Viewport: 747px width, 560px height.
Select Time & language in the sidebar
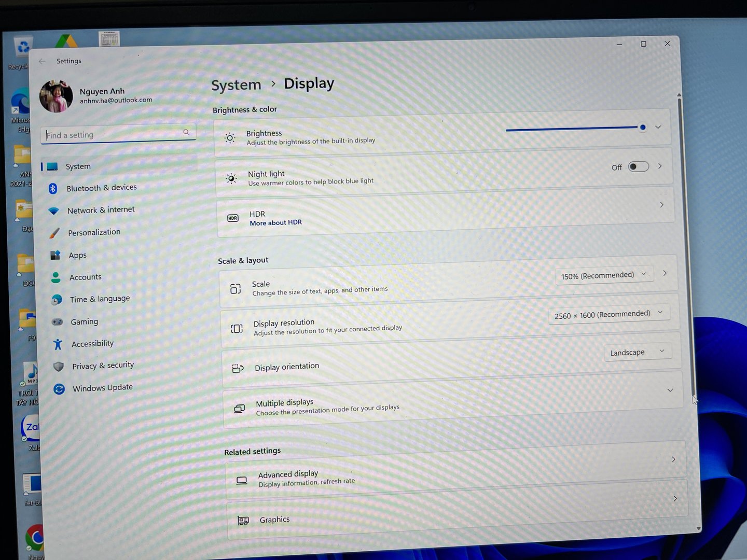(x=100, y=299)
